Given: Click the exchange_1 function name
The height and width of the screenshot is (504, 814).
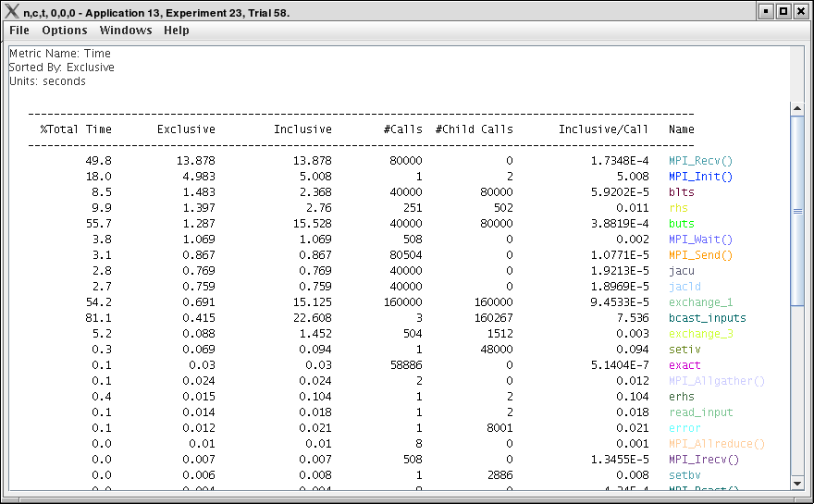Looking at the screenshot, I should 700,302.
